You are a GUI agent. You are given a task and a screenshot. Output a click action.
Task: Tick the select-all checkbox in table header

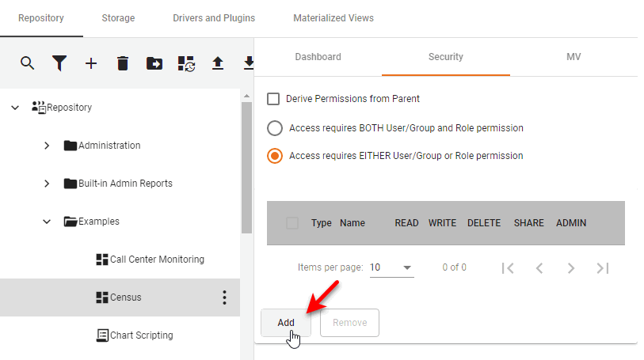(292, 223)
